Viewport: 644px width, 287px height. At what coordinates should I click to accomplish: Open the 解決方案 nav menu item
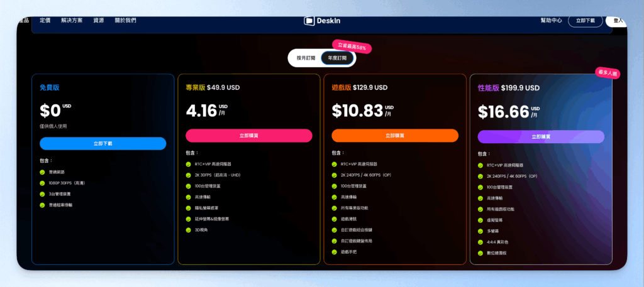point(72,21)
